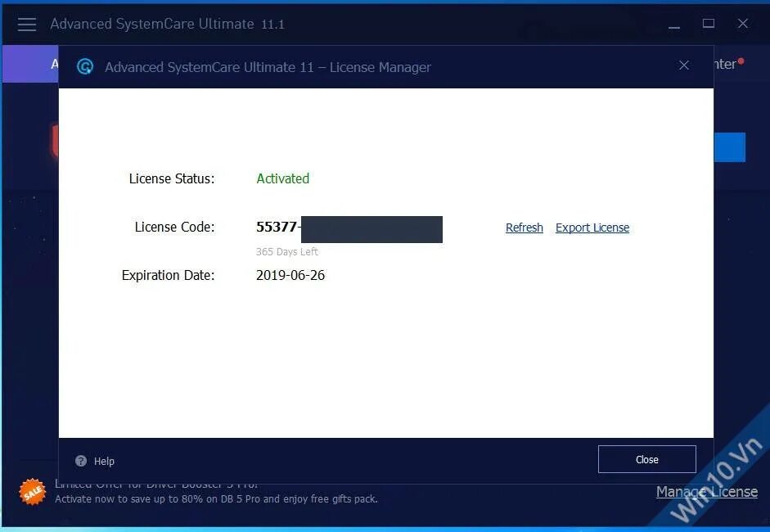Click the Expiration Date label
This screenshot has width=770, height=532.
168,275
